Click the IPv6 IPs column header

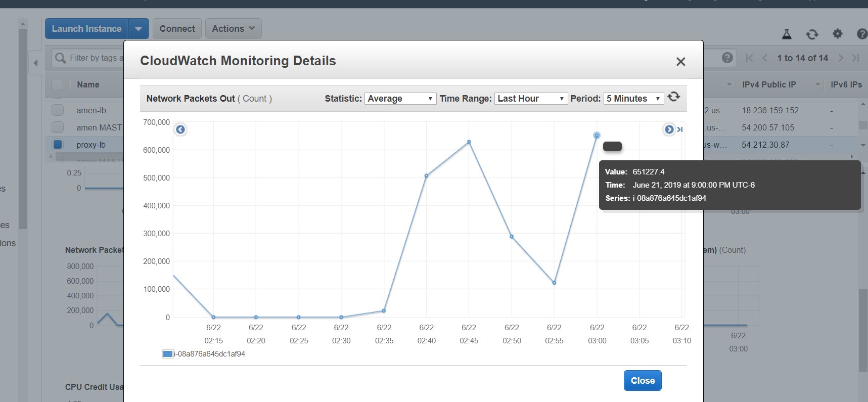click(x=846, y=85)
